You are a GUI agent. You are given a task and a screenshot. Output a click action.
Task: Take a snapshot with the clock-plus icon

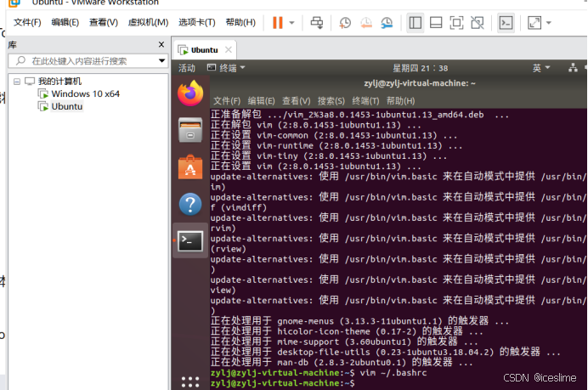coord(345,23)
